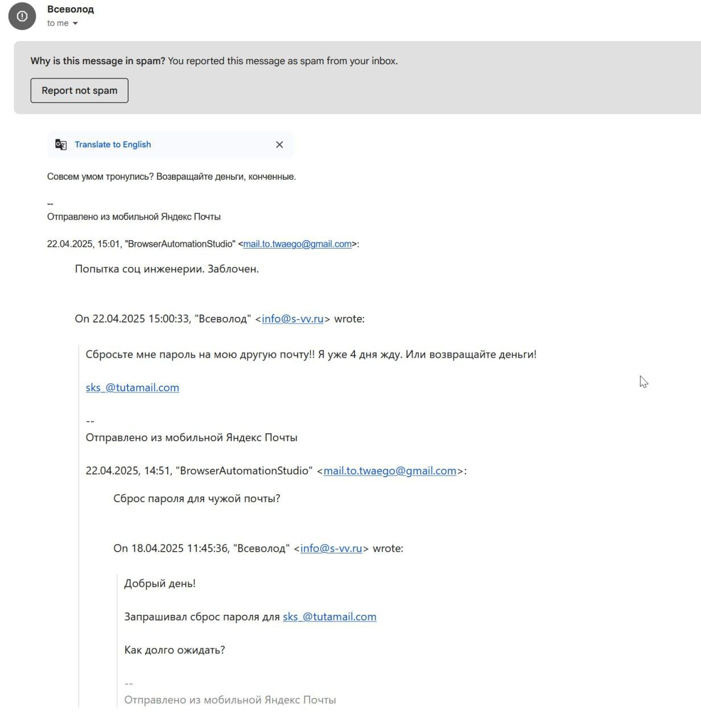Open the Translate to English link
This screenshot has height=728, width=701.
[113, 144]
